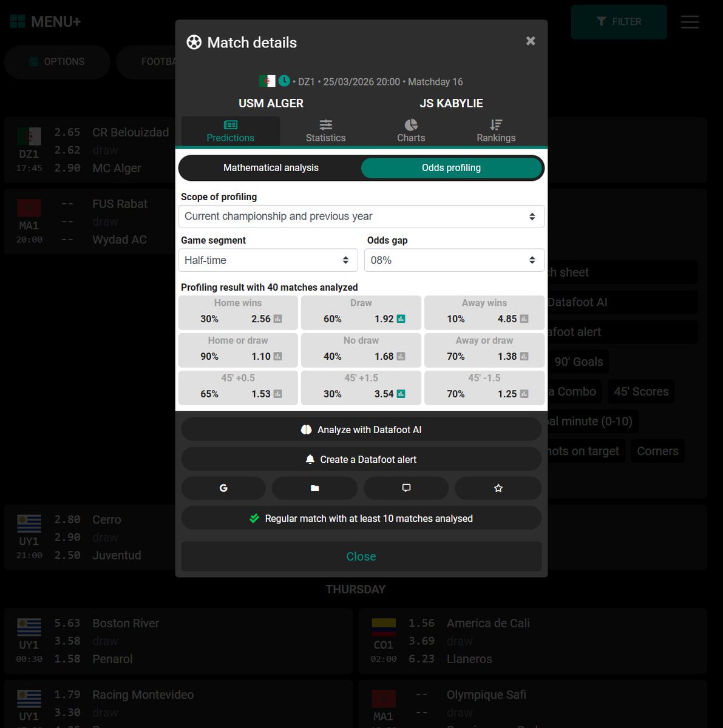Click Analyze with Datafoot AI button
Screen dimensions: 723x728
pos(361,430)
